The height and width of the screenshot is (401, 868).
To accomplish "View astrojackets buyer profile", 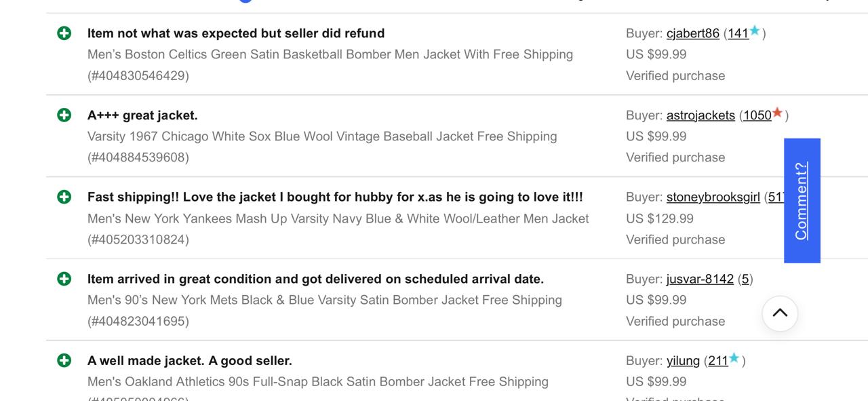I will [701, 115].
